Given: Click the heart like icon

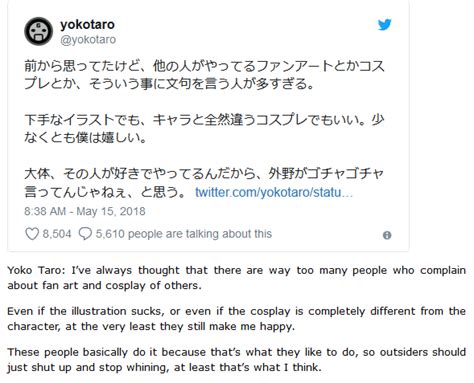Looking at the screenshot, I should (32, 234).
